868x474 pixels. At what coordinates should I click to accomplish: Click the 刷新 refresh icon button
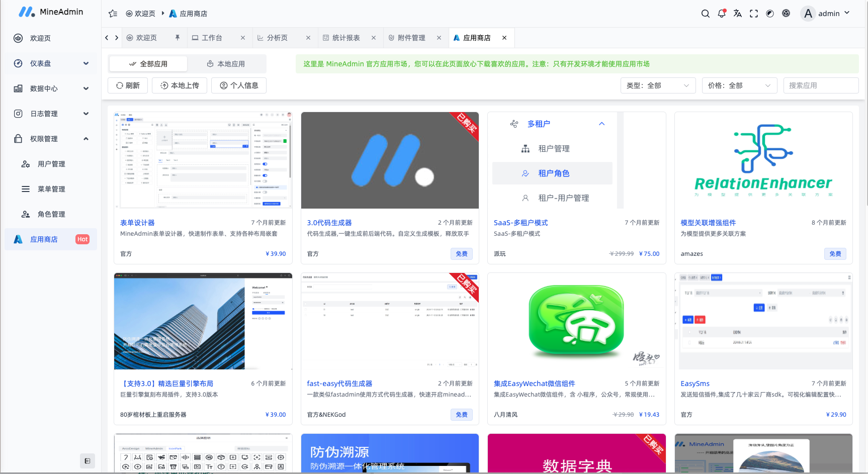[x=127, y=85]
